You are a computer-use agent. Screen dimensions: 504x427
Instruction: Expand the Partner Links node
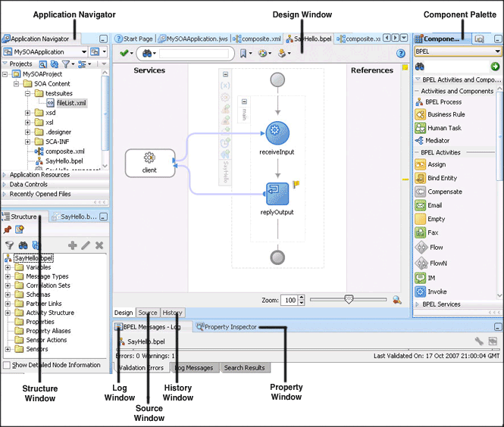pos(8,304)
